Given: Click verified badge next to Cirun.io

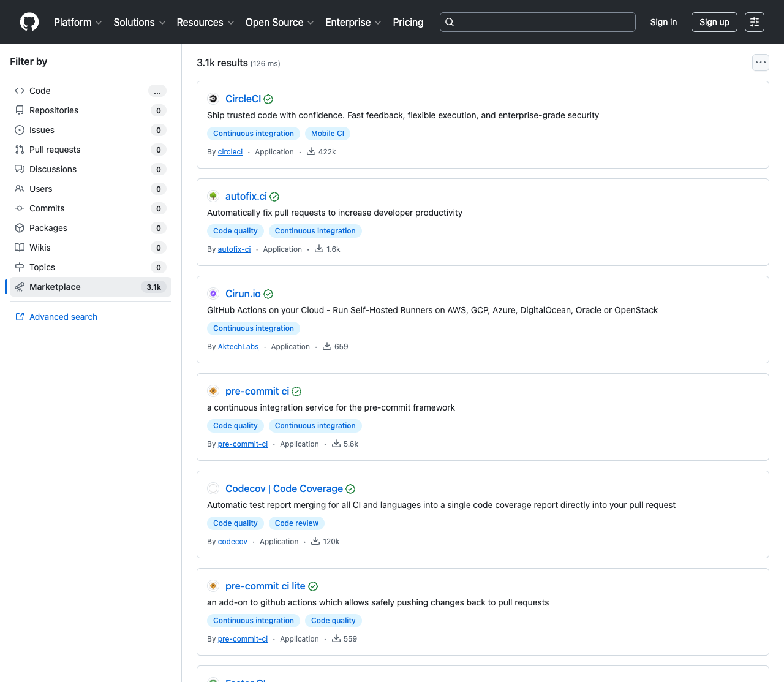Looking at the screenshot, I should (268, 294).
